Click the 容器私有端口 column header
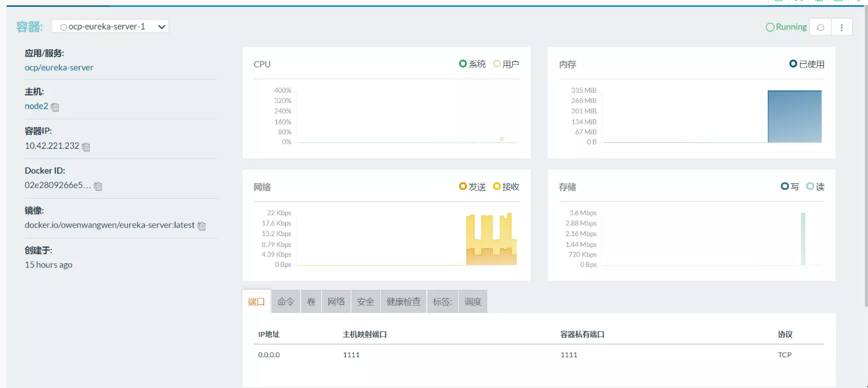The image size is (868, 388). tap(583, 334)
